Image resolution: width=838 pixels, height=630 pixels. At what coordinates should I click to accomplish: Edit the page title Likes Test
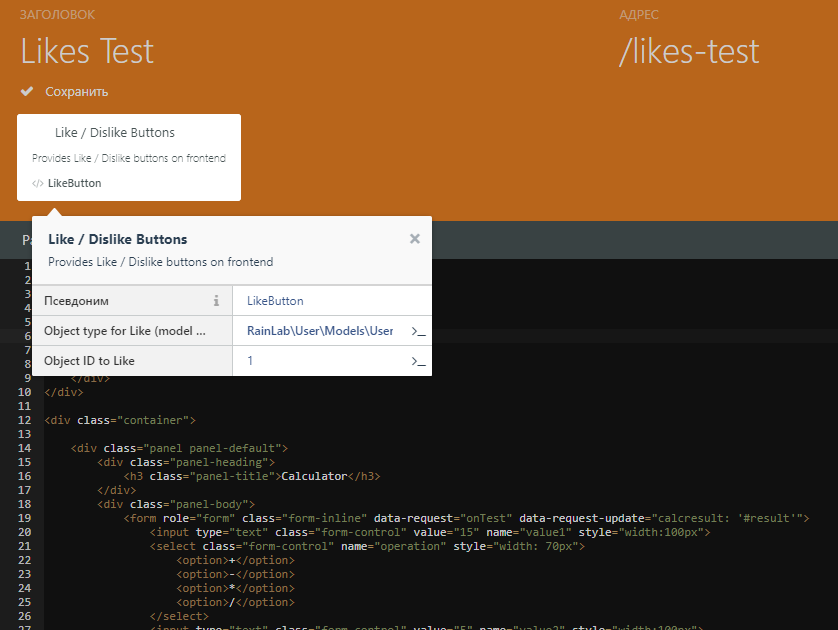87,51
